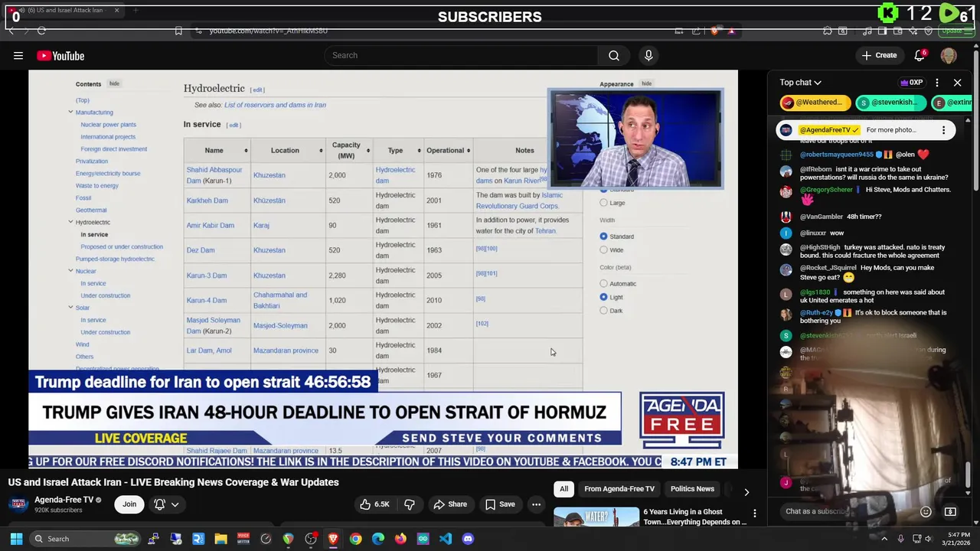Open more actions ellipsis beside Save
The image size is (980, 551).
pos(537,504)
